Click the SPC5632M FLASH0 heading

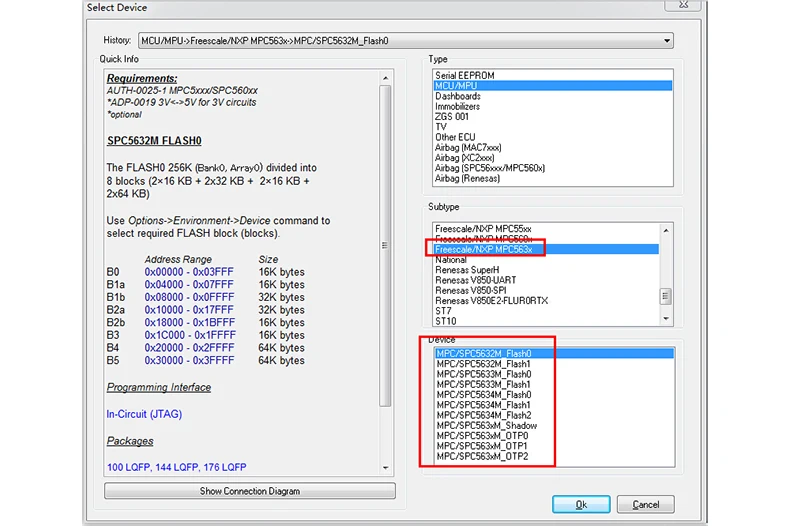click(x=154, y=141)
